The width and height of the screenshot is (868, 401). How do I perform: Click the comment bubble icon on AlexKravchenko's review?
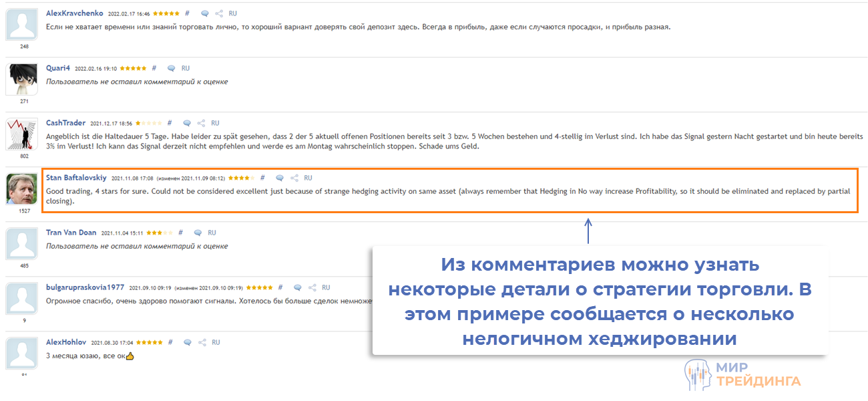coord(204,13)
